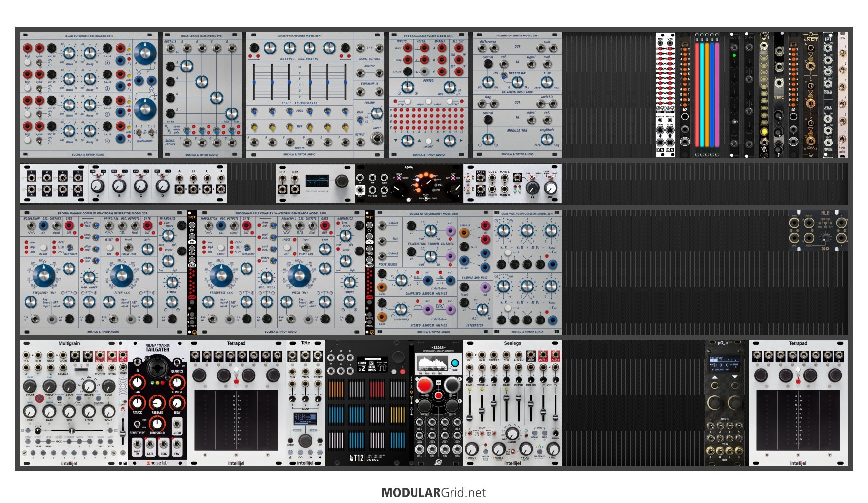
Task: Click the Mixer/Preamplifier preamp gain knob
Action: (x=377, y=113)
